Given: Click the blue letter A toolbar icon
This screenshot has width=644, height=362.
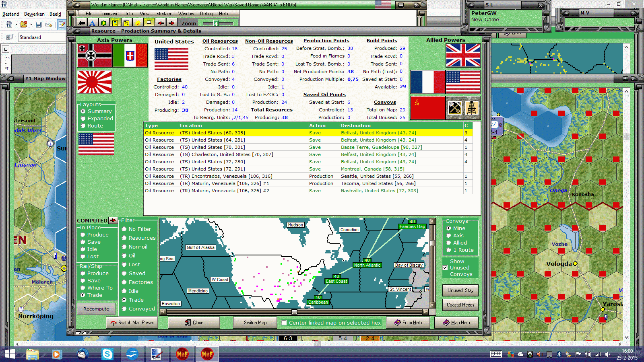Looking at the screenshot, I should pos(93,23).
